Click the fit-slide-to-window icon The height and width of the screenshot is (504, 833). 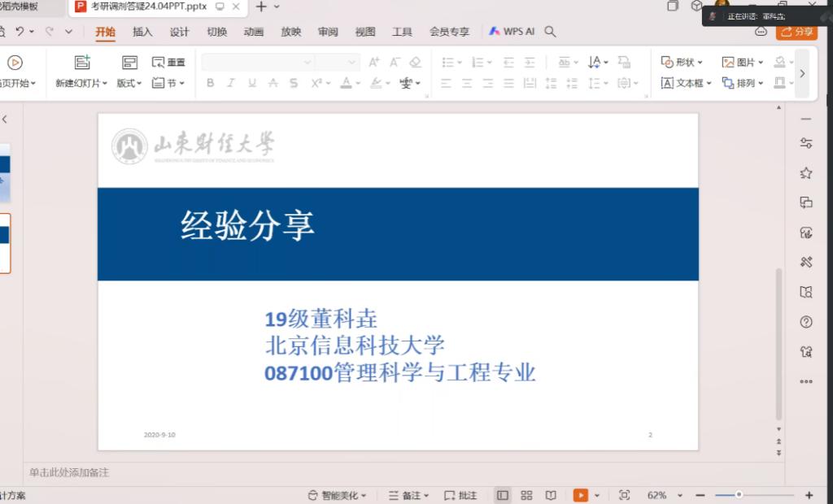[624, 495]
